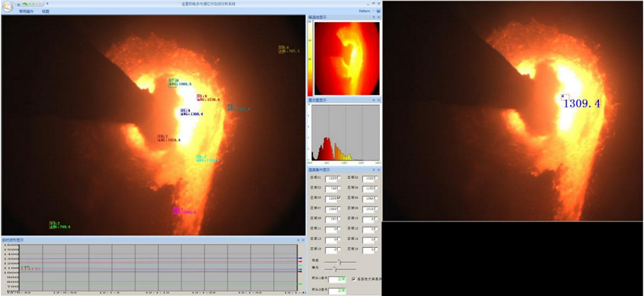644x296 pixels.
Task: Open the 视图 ribbon tab
Action: (x=45, y=12)
